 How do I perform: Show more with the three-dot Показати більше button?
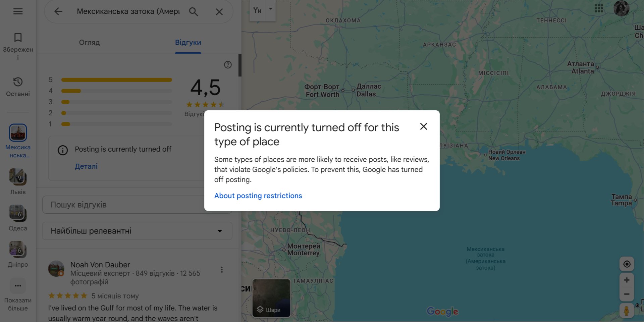click(18, 286)
